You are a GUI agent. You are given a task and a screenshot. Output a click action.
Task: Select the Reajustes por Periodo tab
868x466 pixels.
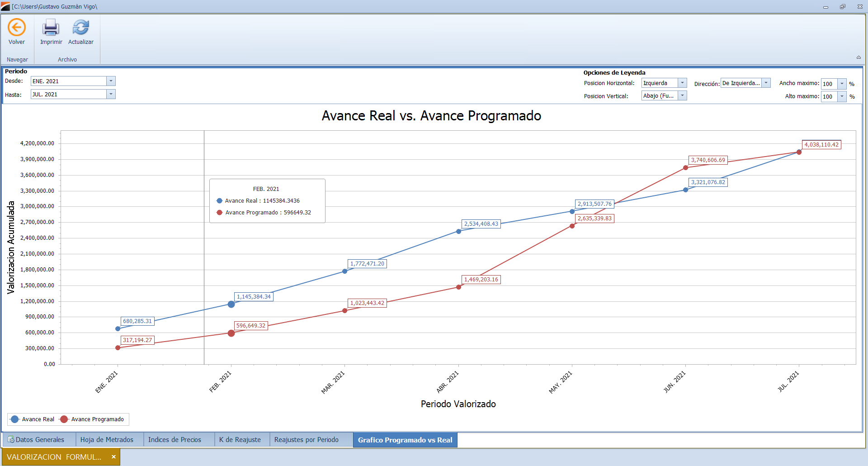[306, 440]
